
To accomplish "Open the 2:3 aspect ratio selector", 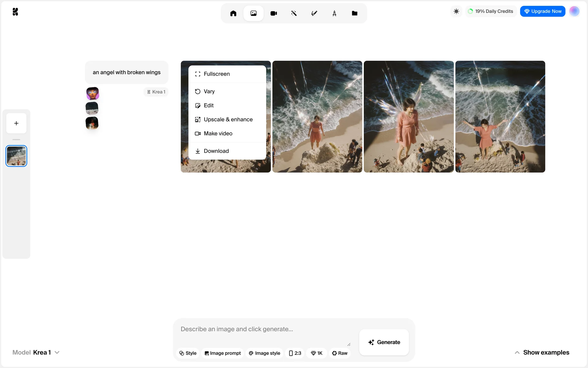I will pos(295,353).
